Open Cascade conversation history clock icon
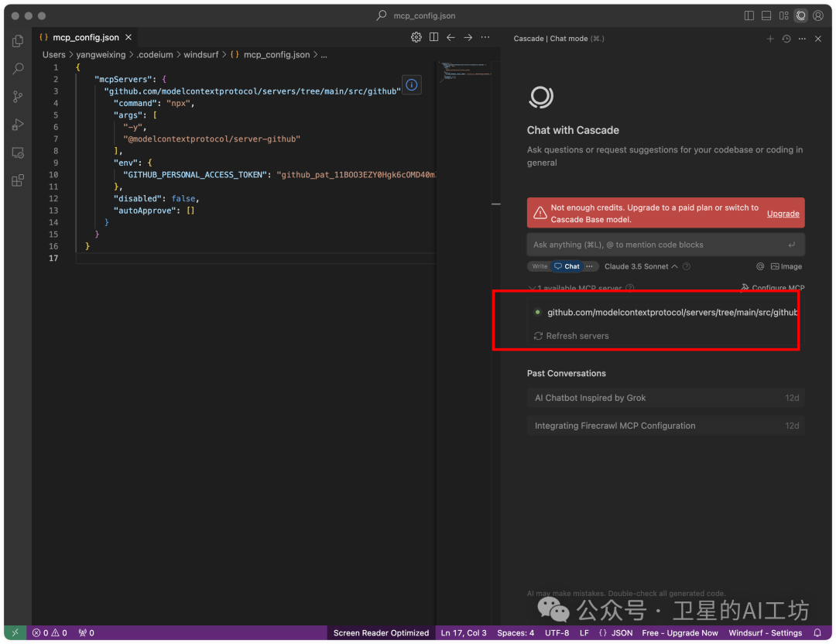This screenshot has width=836, height=644. 786,39
